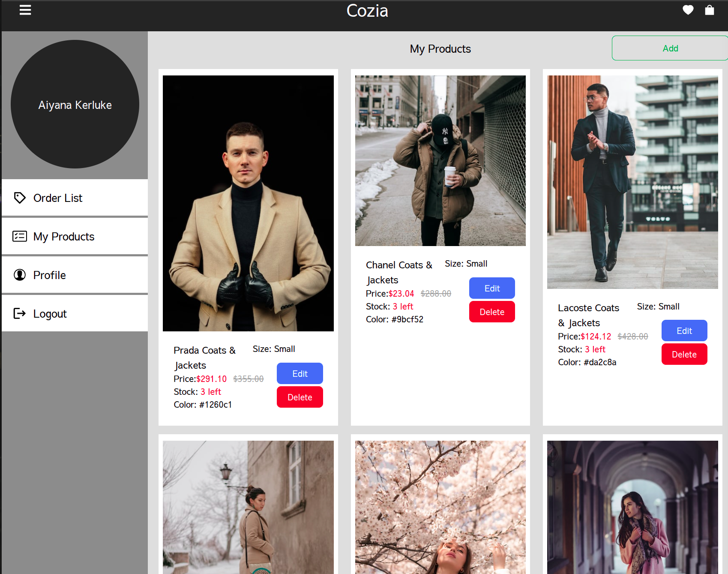
Task: Open Lacoste dark suit product image
Action: (632, 182)
